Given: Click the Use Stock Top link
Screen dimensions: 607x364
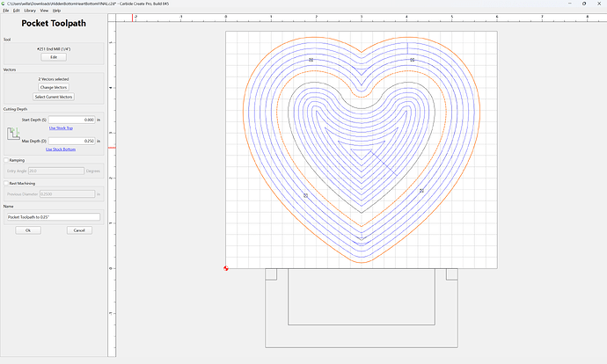Looking at the screenshot, I should pos(61,128).
